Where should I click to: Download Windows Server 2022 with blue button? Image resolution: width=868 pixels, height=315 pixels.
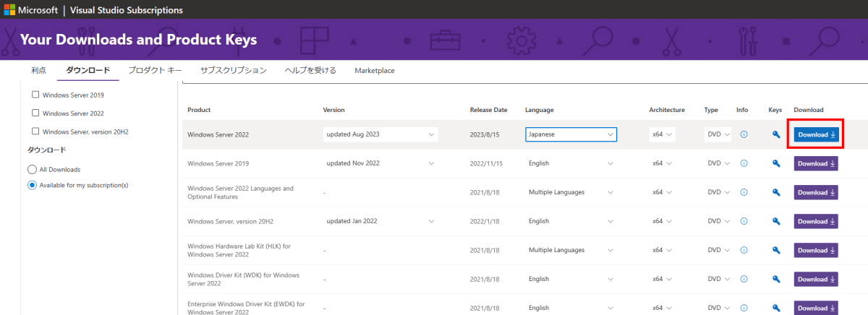[x=816, y=134]
